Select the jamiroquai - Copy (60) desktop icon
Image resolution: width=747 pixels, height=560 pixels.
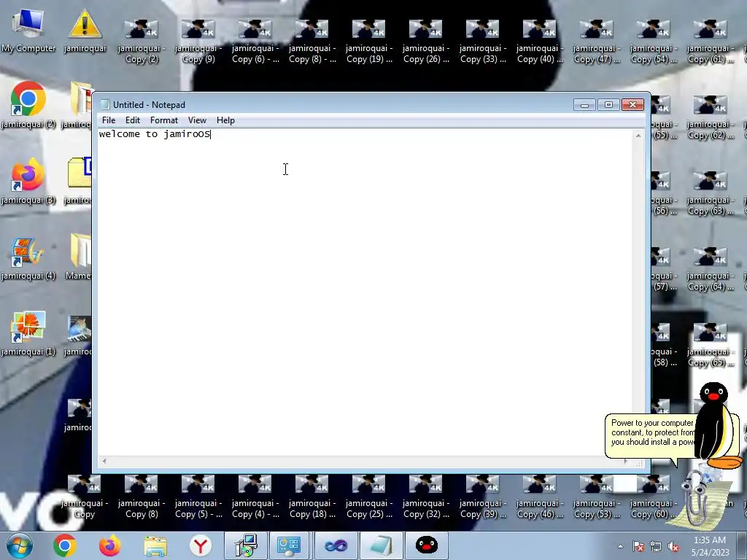(x=654, y=497)
